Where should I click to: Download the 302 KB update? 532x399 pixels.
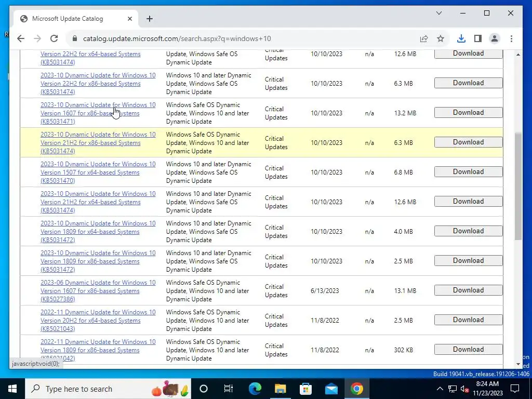click(468, 350)
